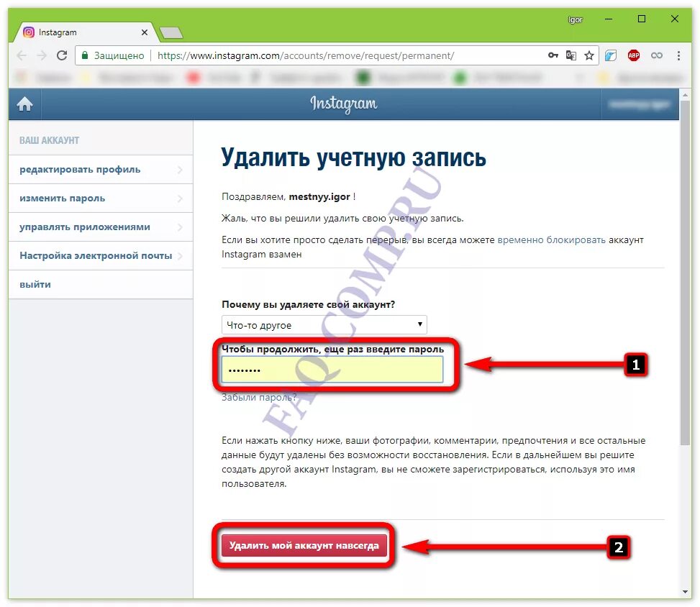Click the username mestnyy.igor text
Image resolution: width=700 pixels, height=607 pixels.
click(x=319, y=196)
